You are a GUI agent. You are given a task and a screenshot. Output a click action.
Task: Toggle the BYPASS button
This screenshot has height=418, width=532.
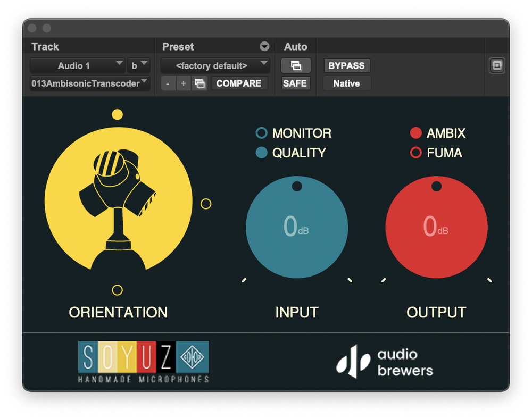346,65
